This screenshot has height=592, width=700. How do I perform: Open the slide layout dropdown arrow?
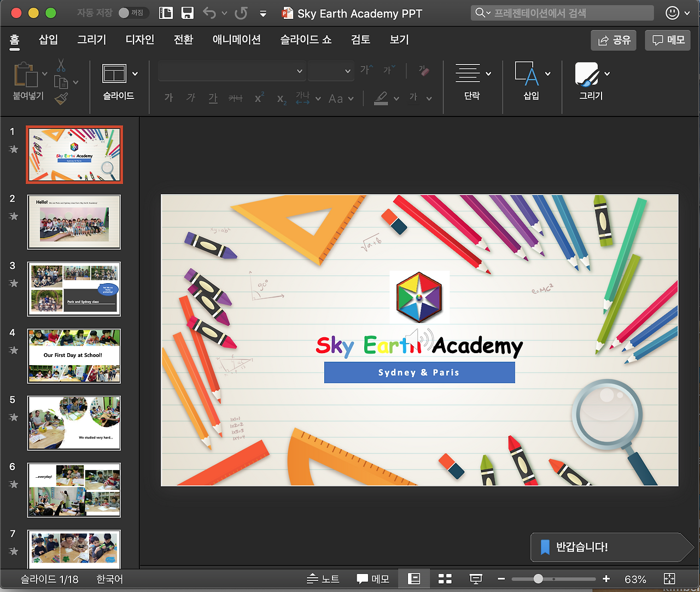pyautogui.click(x=135, y=74)
